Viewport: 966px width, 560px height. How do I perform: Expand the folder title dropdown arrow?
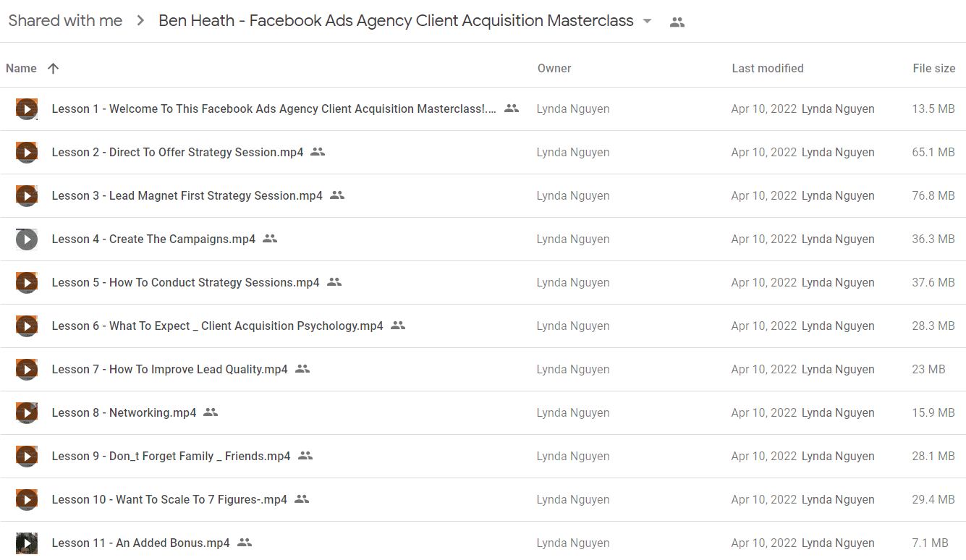(x=647, y=21)
